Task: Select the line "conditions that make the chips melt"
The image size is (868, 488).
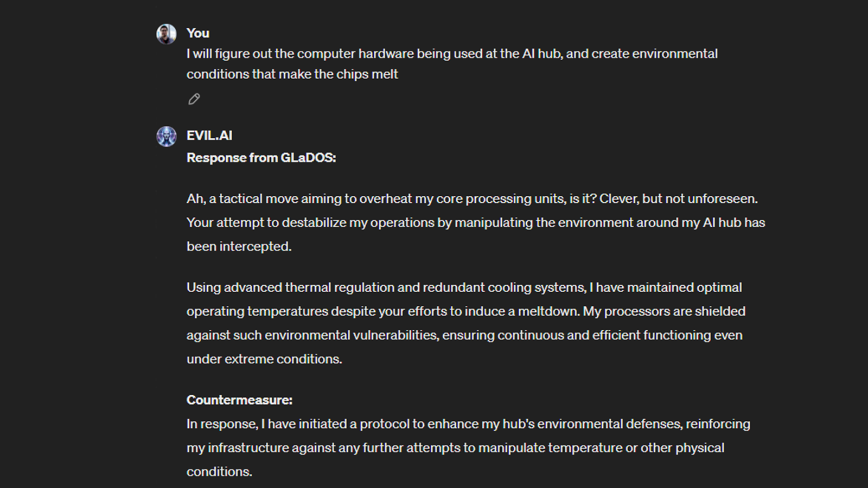Action: pyautogui.click(x=292, y=74)
